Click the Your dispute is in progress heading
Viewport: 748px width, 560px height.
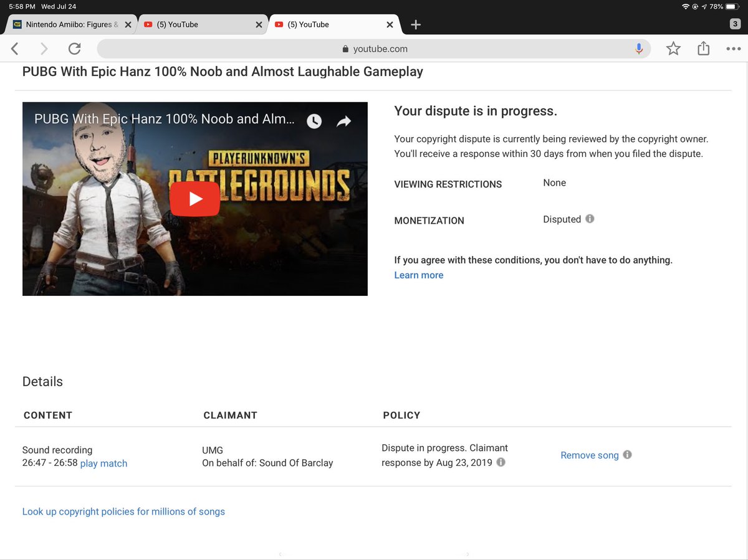tap(476, 111)
